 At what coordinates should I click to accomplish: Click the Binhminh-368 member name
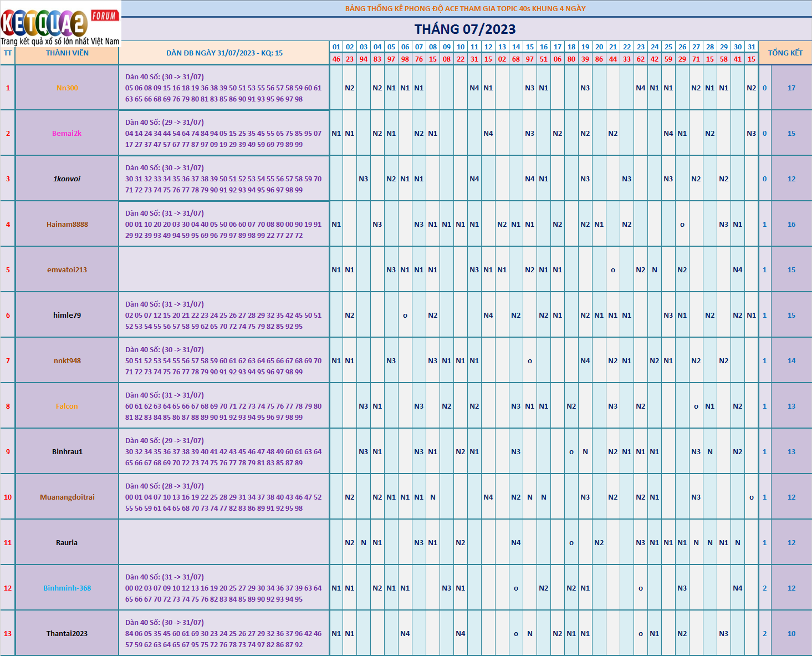67,588
